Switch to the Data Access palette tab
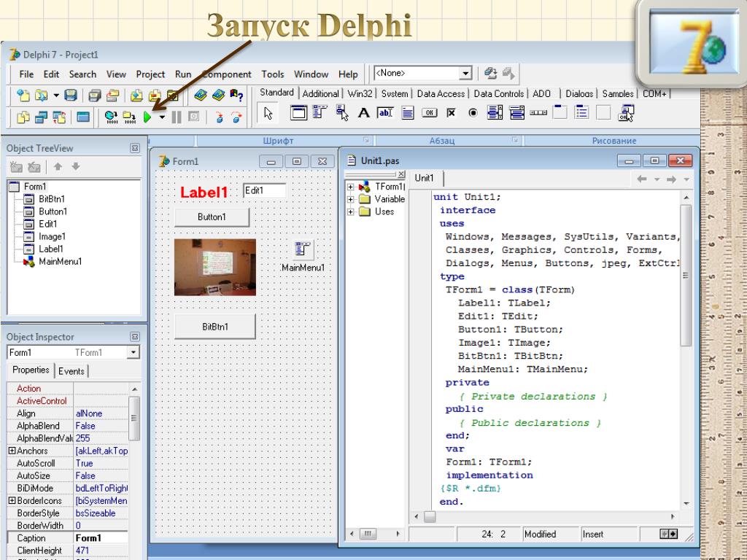The width and height of the screenshot is (747, 560). pyautogui.click(x=441, y=94)
